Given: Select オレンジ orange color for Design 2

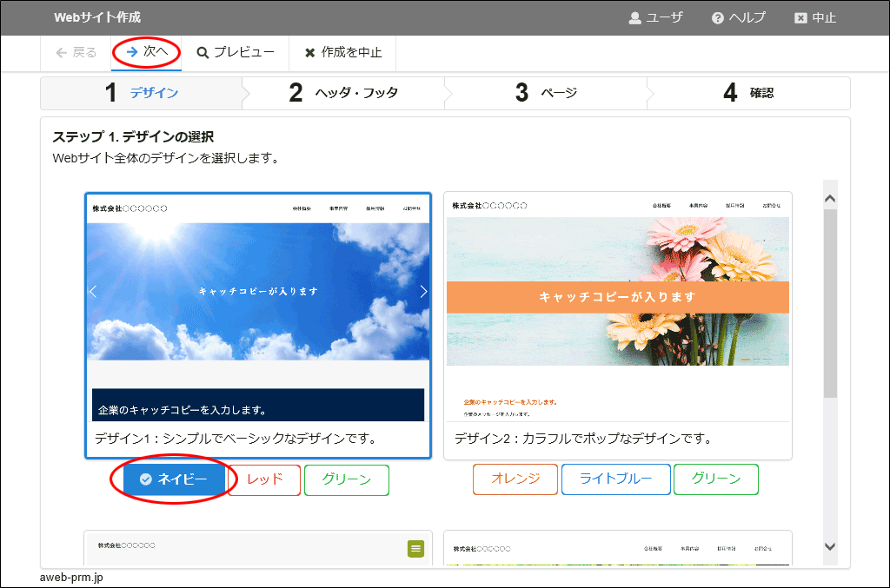Looking at the screenshot, I should tap(515, 479).
